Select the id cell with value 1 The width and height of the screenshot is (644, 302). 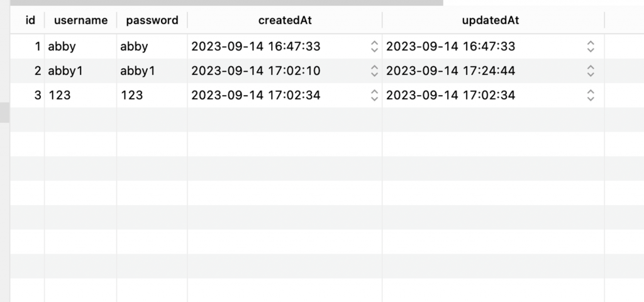click(x=28, y=47)
